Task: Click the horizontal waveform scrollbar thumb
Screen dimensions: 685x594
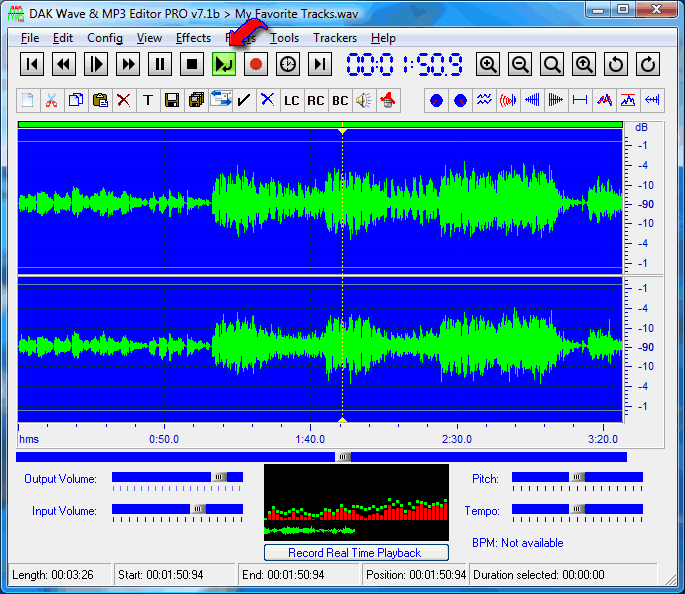Action: (343, 457)
